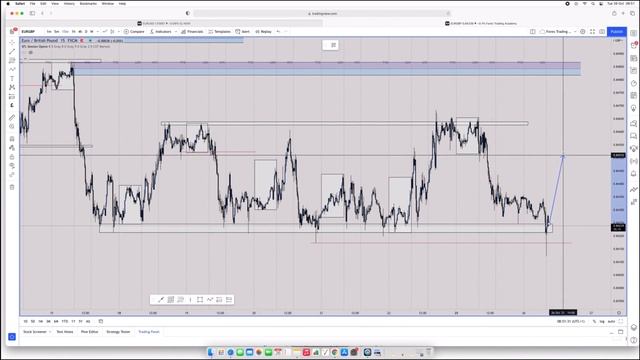The image size is (640, 360).
Task: Toggle stay in drawing mode
Action: 12,148
